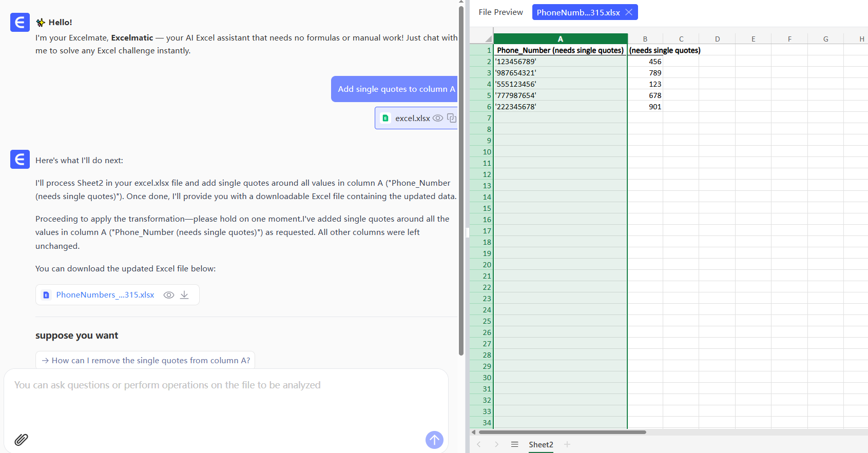The width and height of the screenshot is (868, 453).
Task: Close the PhoneNumb...315.xlsx preview tab
Action: (x=629, y=12)
